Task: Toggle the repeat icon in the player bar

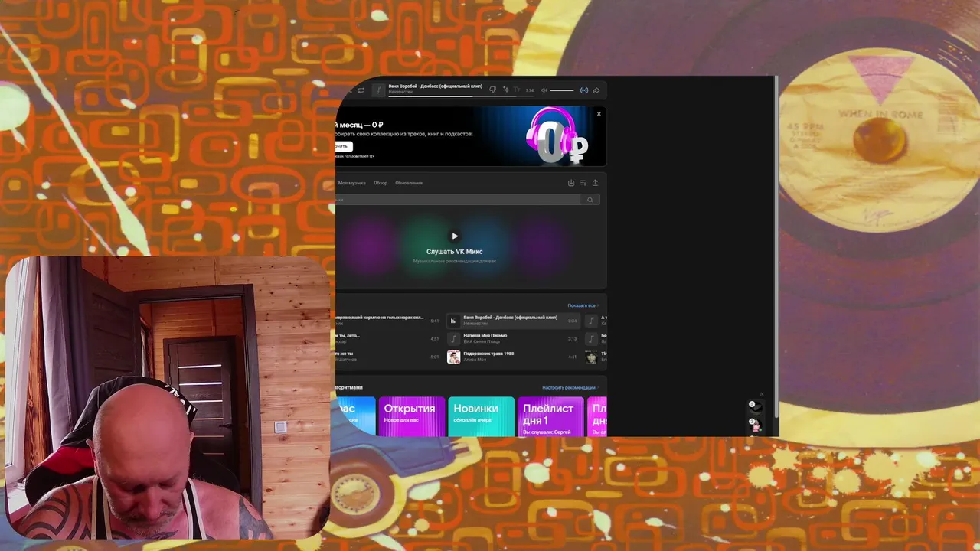Action: click(x=361, y=90)
